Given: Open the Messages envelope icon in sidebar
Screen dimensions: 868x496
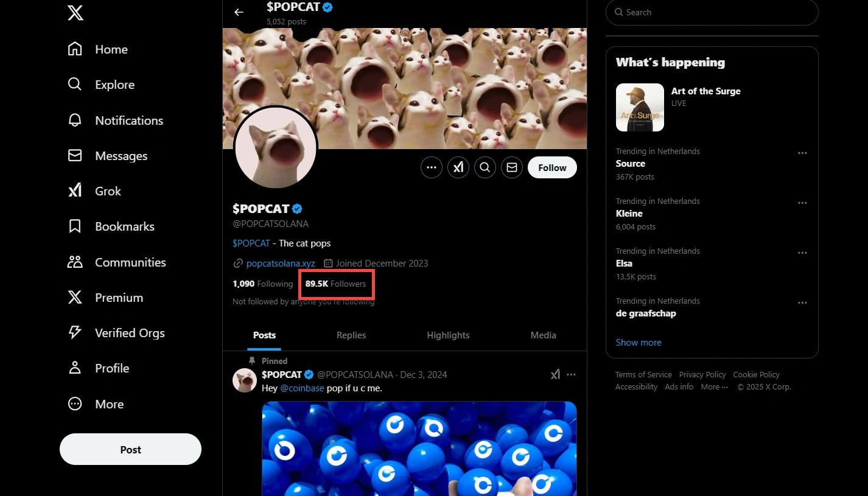Looking at the screenshot, I should pyautogui.click(x=75, y=155).
